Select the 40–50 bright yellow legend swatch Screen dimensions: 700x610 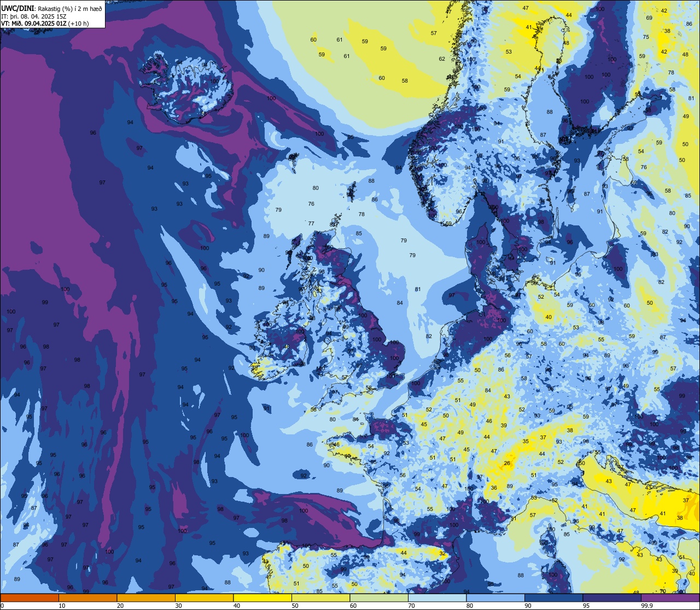[262, 598]
